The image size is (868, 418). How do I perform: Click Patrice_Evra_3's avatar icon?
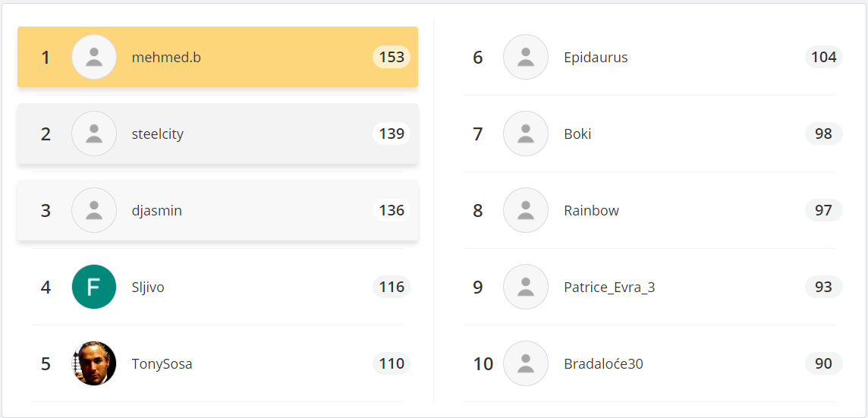(526, 288)
